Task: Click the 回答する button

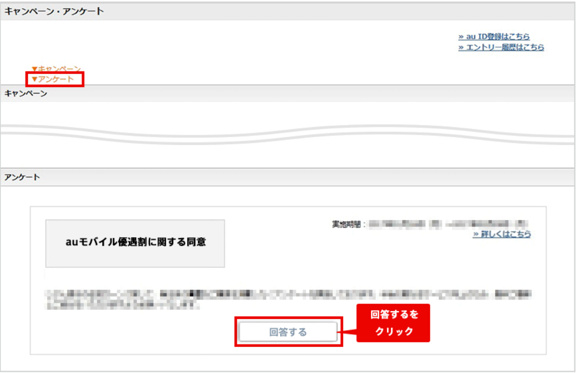Action: pyautogui.click(x=288, y=332)
